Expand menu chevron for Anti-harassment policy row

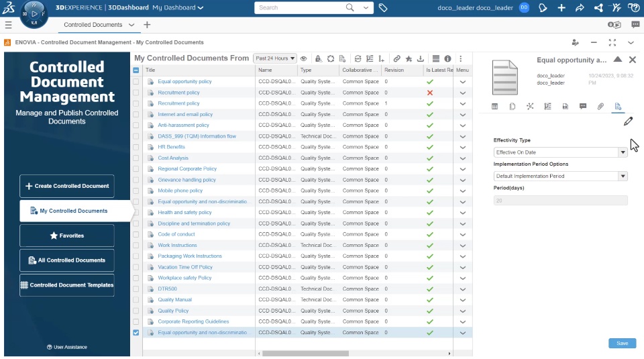[462, 125]
